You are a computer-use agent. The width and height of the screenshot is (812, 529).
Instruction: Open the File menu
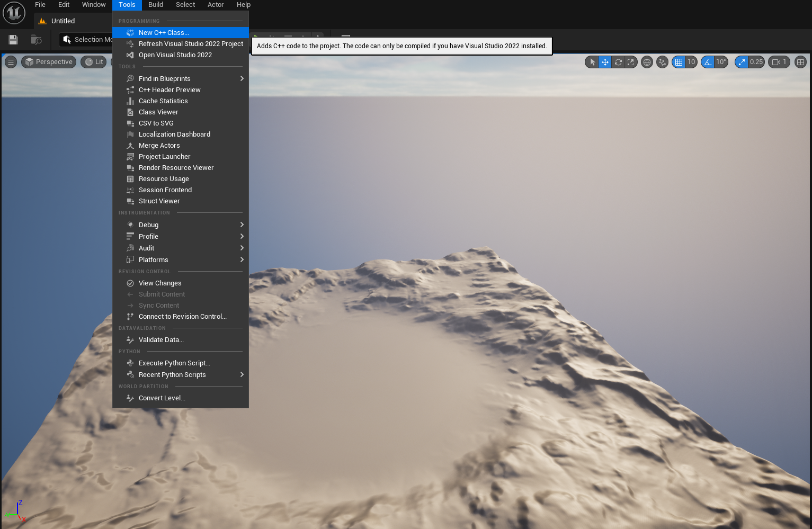tap(40, 5)
